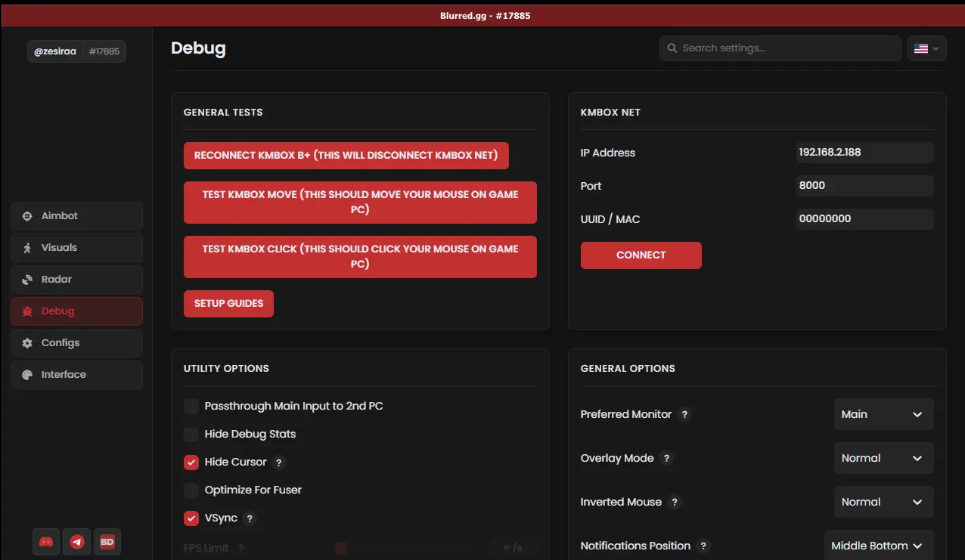The height and width of the screenshot is (560, 965).
Task: Switch to the Configs section
Action: (x=76, y=343)
